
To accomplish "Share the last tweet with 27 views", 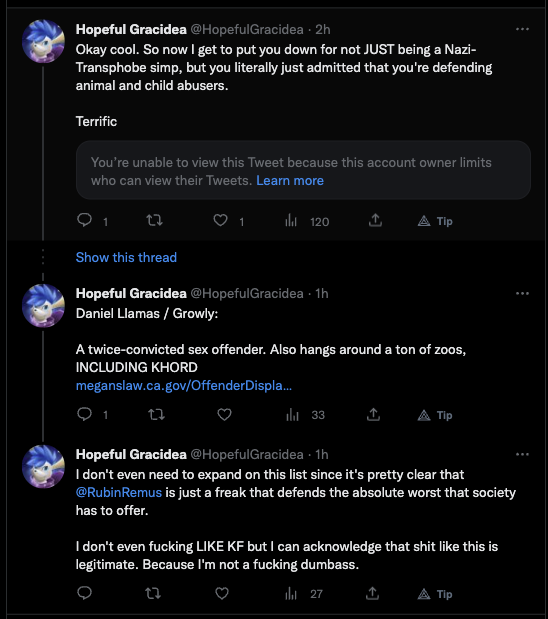I will 372,593.
